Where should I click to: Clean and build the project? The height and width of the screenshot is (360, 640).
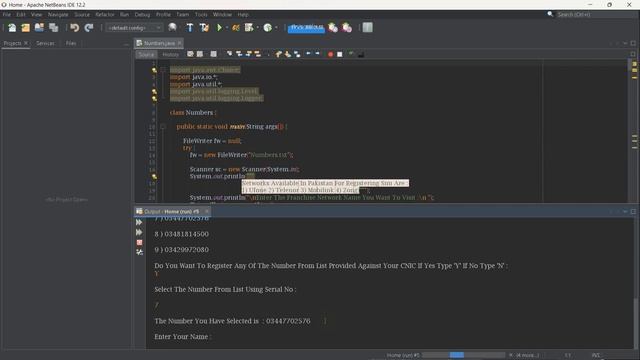[204, 27]
